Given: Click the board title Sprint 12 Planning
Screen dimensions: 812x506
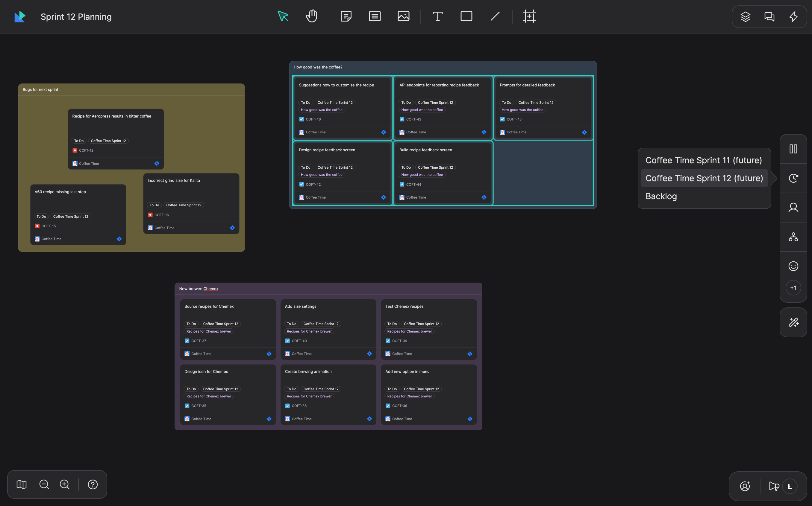Looking at the screenshot, I should (x=76, y=16).
